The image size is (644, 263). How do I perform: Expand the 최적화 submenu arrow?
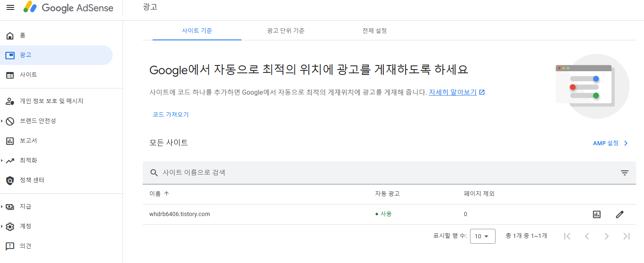tap(2, 161)
